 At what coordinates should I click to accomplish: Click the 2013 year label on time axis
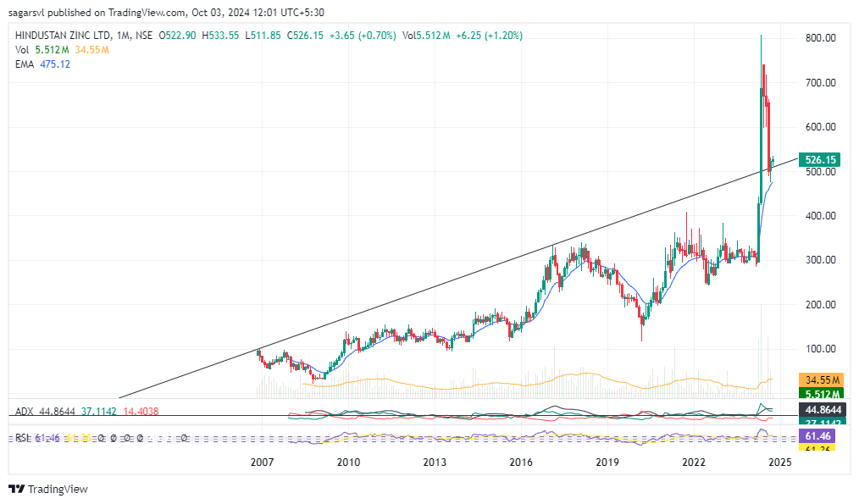pyautogui.click(x=435, y=462)
